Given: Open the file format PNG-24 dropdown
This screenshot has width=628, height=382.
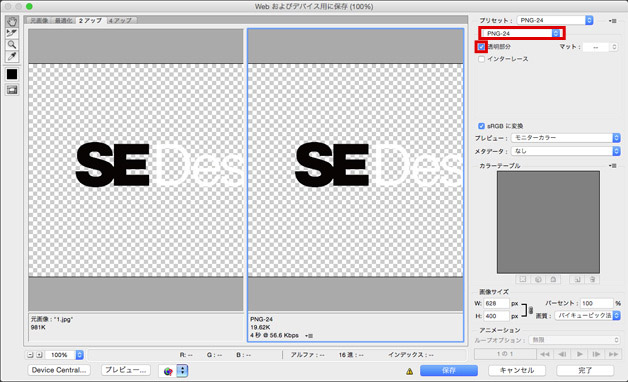Looking at the screenshot, I should 521,33.
